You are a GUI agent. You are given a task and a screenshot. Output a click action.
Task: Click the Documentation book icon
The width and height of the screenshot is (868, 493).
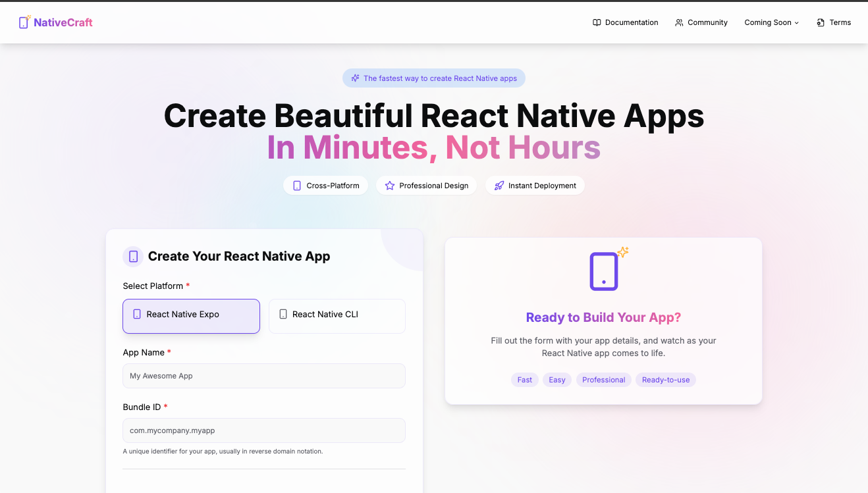tap(597, 22)
